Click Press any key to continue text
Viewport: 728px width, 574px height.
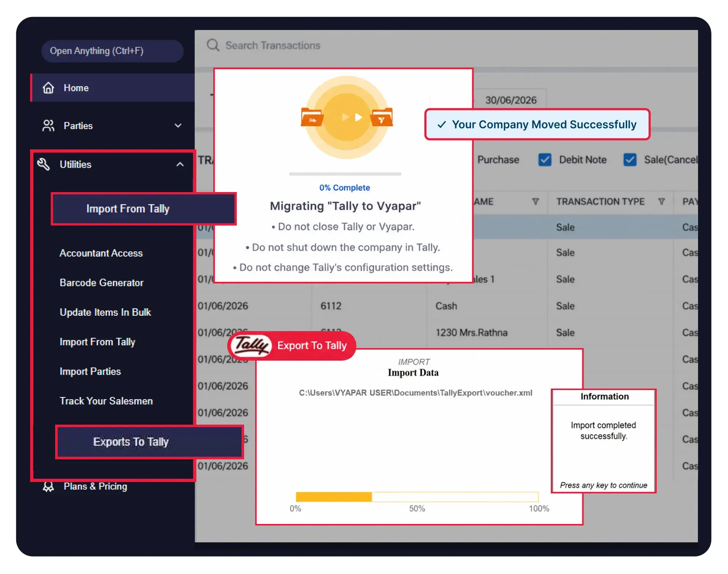click(603, 485)
